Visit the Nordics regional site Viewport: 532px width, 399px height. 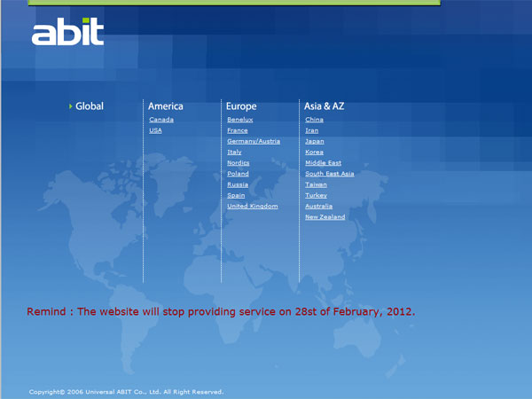(x=239, y=163)
